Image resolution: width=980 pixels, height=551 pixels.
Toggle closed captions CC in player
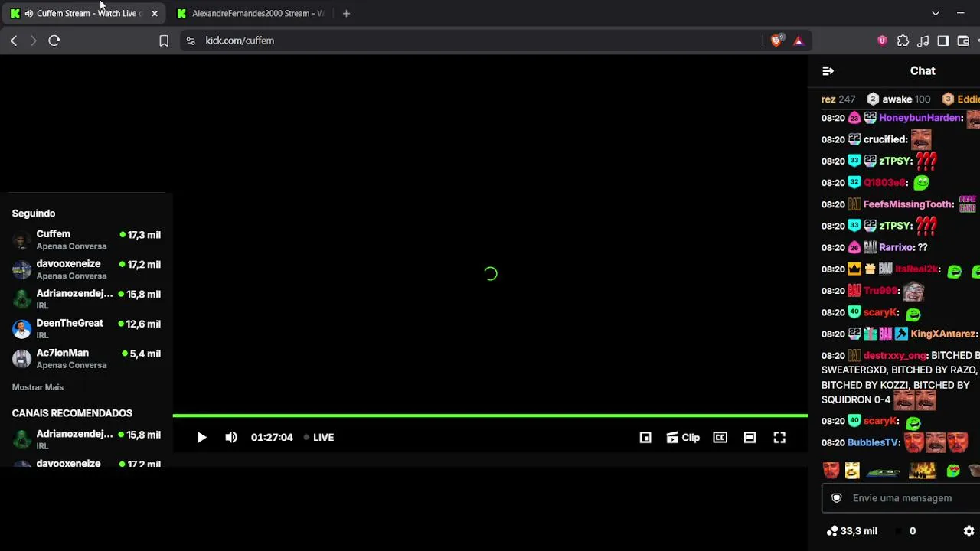(x=720, y=437)
